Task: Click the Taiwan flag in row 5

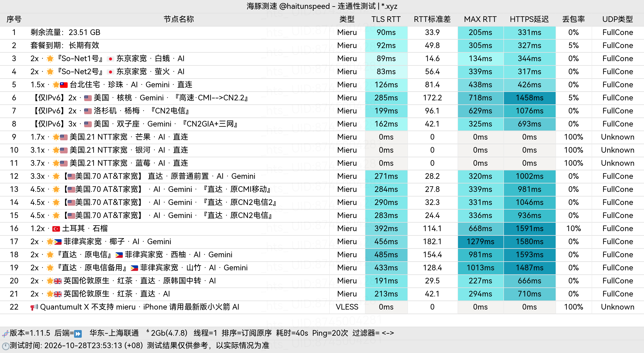Action: tap(63, 85)
